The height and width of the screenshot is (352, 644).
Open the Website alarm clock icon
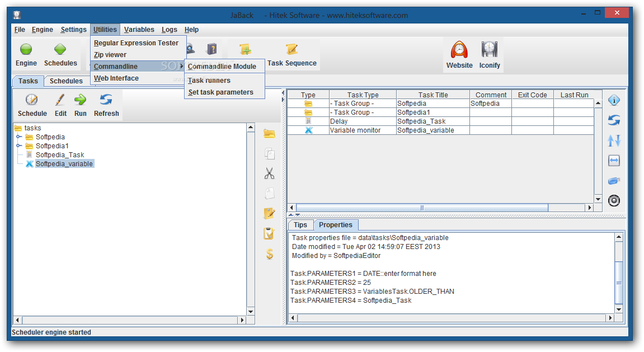tap(459, 50)
